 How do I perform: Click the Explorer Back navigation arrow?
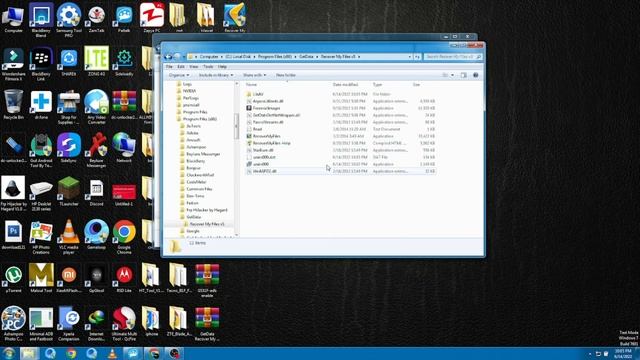168,56
